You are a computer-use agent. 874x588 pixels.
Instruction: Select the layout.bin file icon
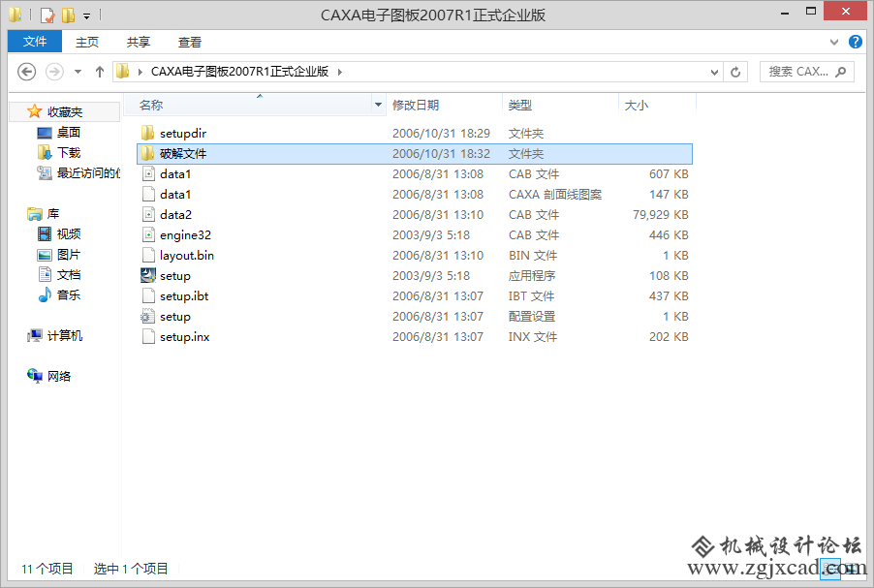pyautogui.click(x=148, y=255)
